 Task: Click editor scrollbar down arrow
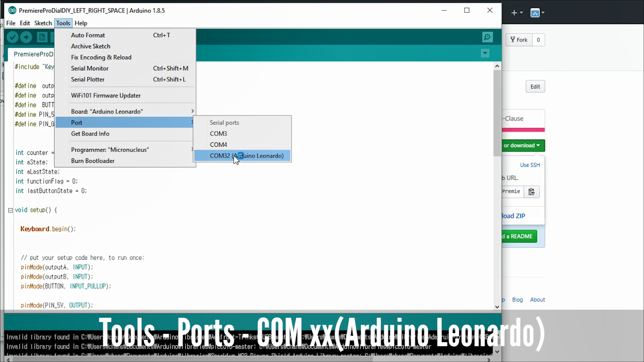point(497,306)
